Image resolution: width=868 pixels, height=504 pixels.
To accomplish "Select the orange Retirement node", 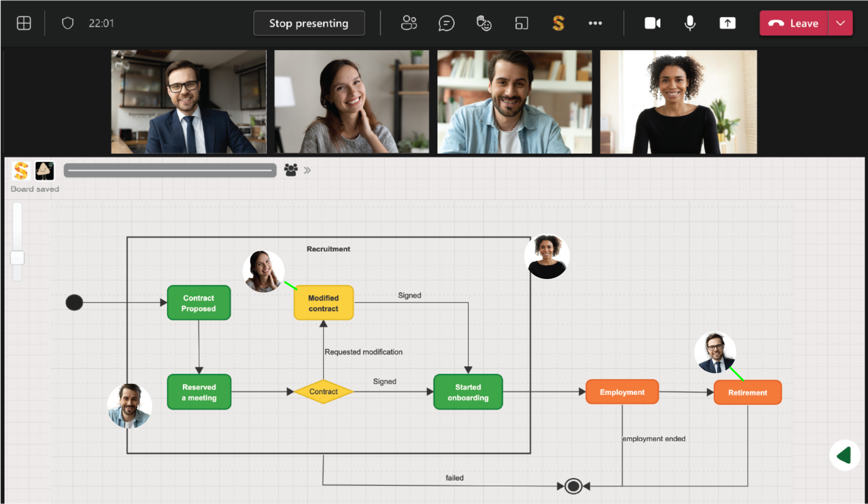I will click(748, 393).
